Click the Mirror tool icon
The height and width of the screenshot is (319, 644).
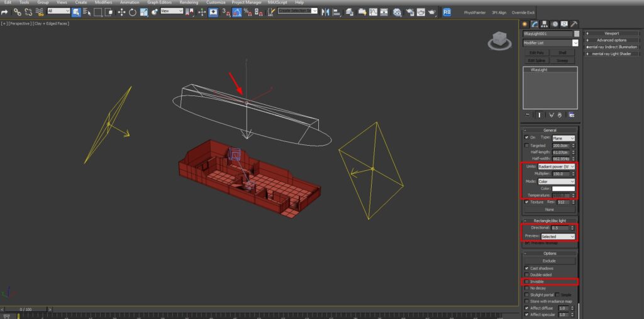point(326,12)
